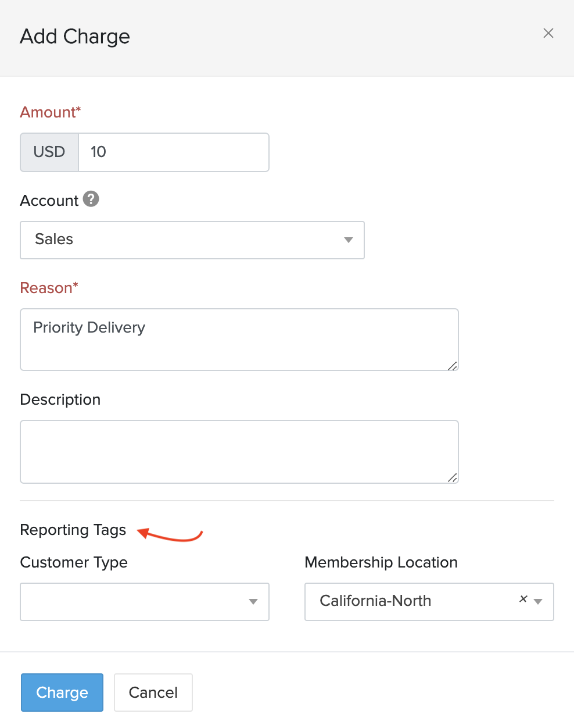Click the dropdown arrow on the Sales field
574x728 pixels.
[348, 240]
